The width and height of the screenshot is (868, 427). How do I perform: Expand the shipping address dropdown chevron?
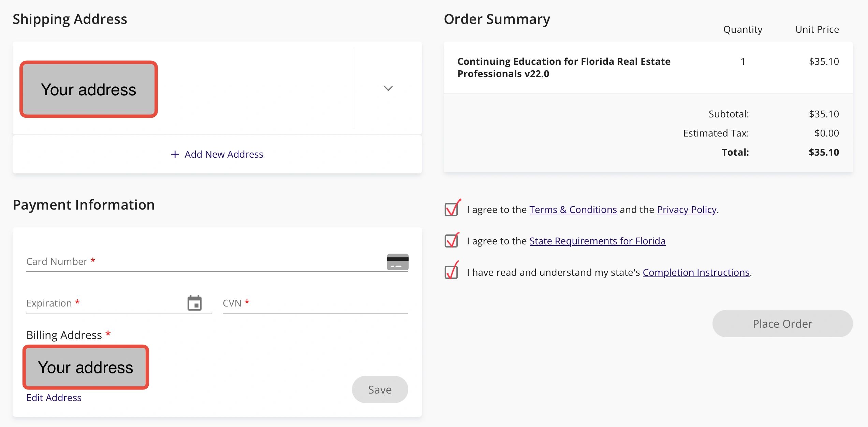pyautogui.click(x=388, y=88)
